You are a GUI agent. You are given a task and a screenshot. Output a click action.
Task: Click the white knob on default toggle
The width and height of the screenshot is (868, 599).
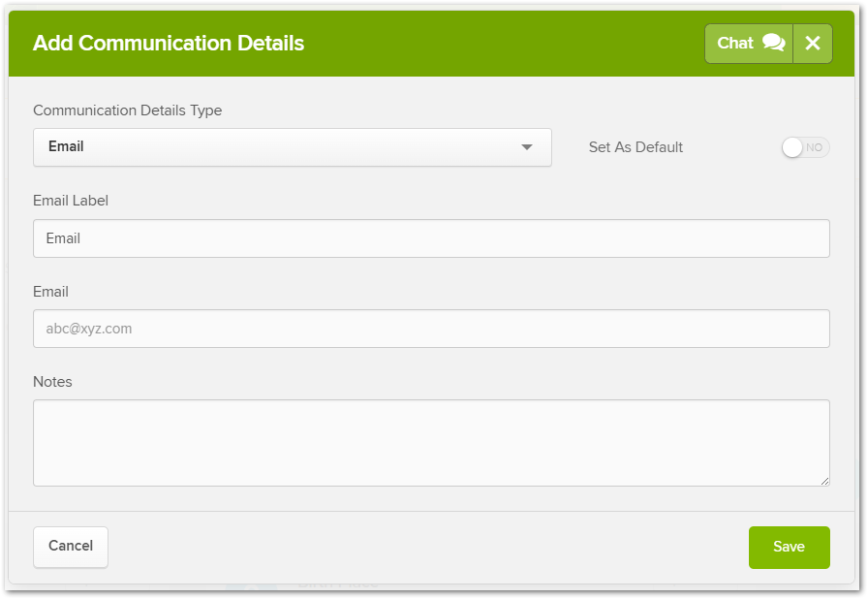pyautogui.click(x=793, y=147)
